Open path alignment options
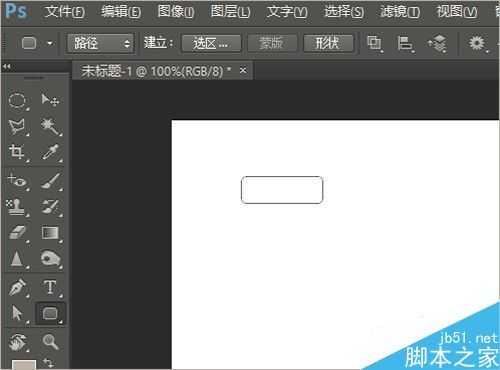Image resolution: width=500 pixels, height=370 pixels. (x=406, y=44)
